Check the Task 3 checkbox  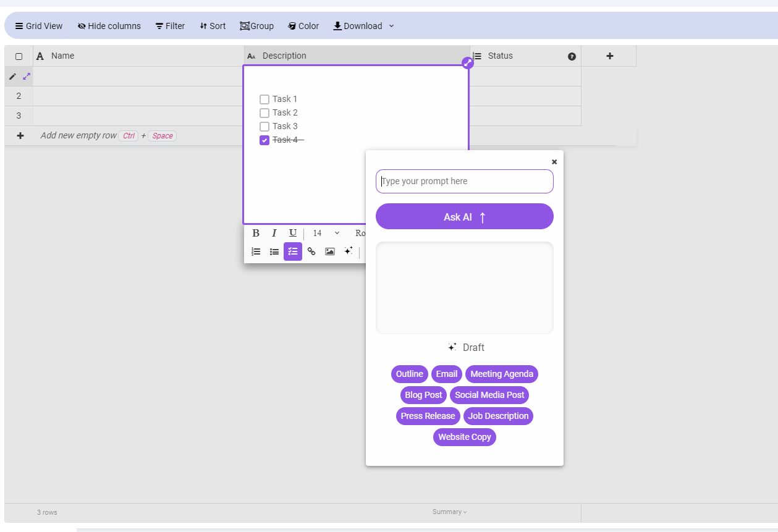(x=264, y=127)
